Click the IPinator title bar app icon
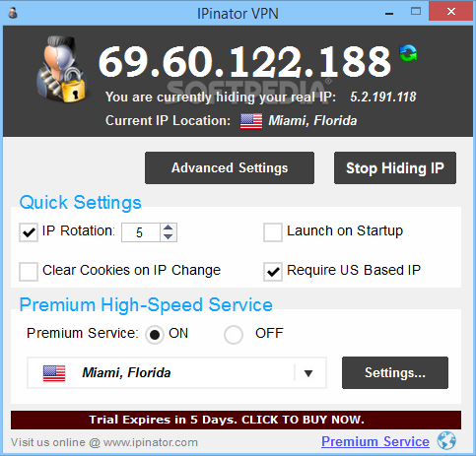Viewport: 476px width, 456px height. click(x=13, y=13)
